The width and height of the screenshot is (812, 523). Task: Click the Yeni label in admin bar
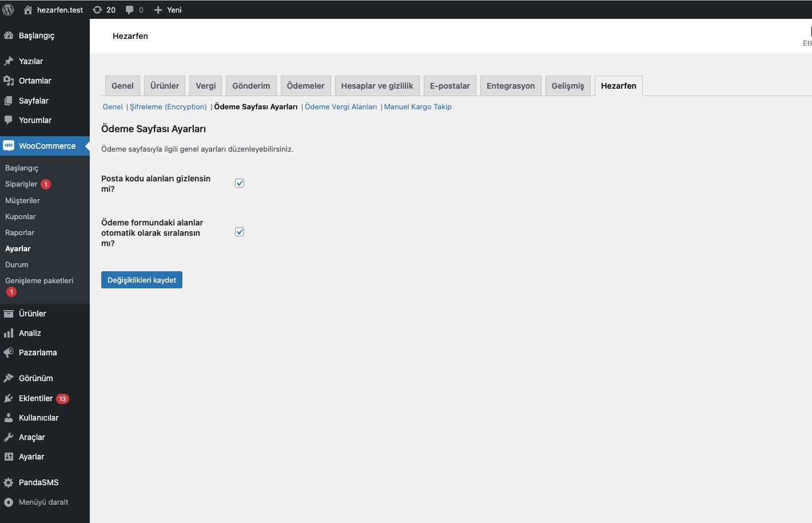[x=174, y=10]
